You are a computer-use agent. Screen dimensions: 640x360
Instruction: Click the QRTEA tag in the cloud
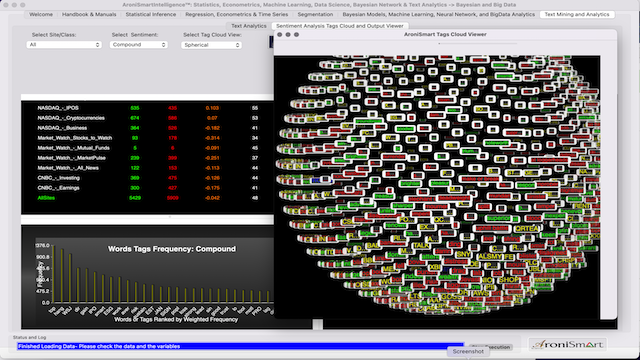tap(527, 229)
